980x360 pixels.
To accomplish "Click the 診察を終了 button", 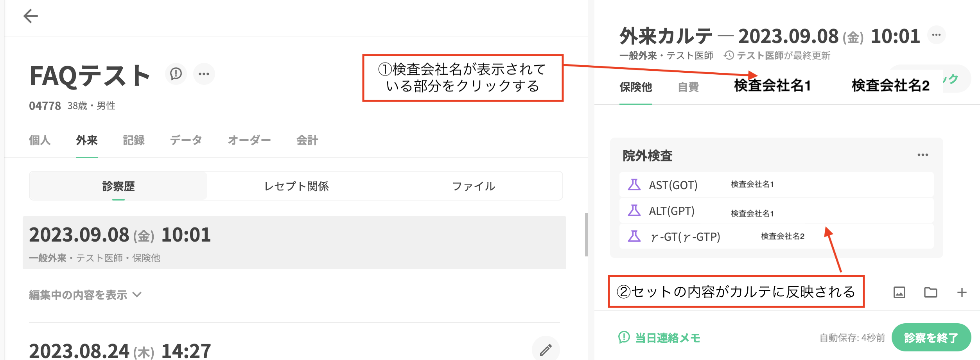I will (x=931, y=337).
